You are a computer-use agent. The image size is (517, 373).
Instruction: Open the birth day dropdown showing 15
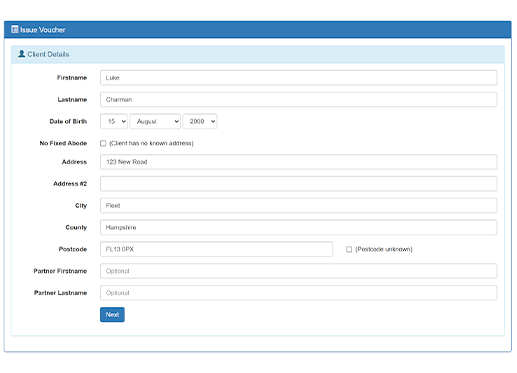(114, 121)
